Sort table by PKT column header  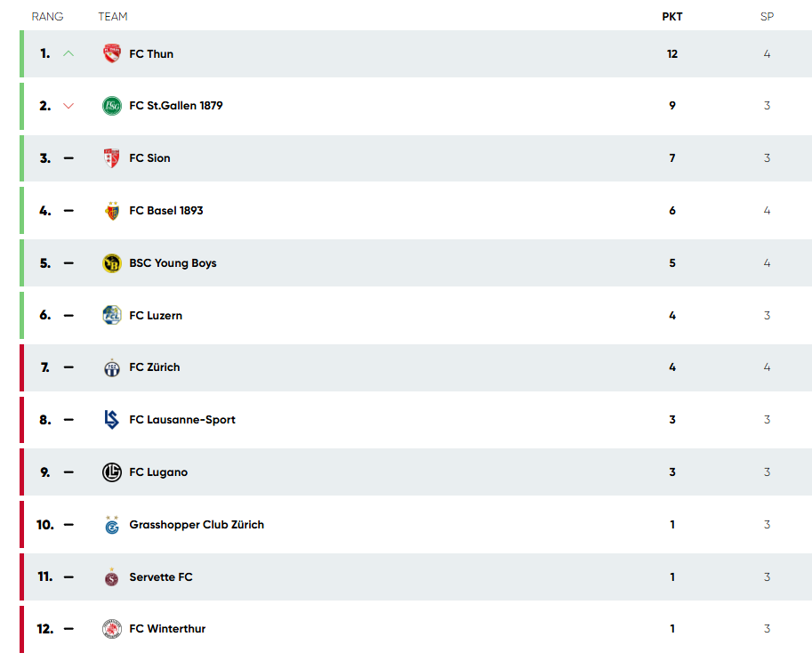(672, 17)
